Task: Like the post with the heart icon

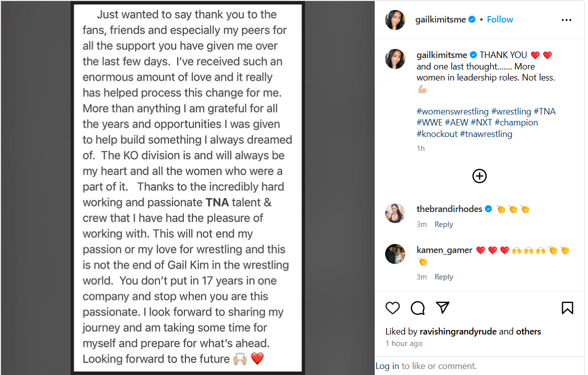Action: point(393,308)
